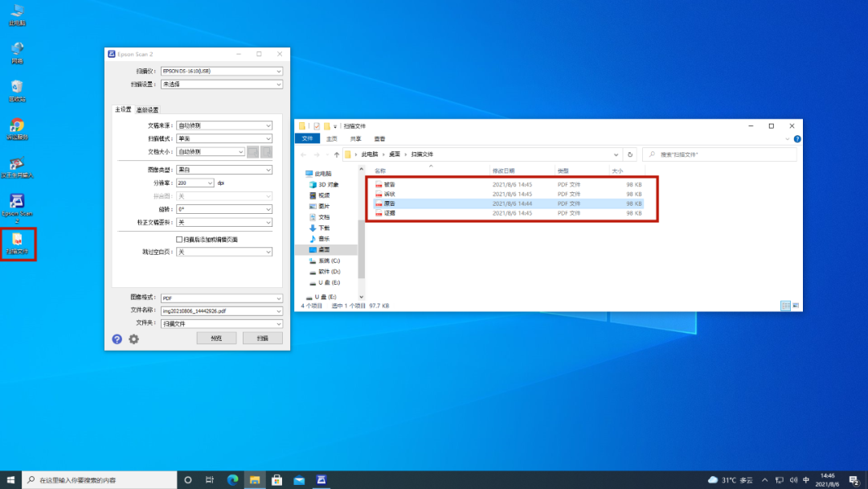Enable 扫描后添加或编辑页面 checkbox

(179, 239)
